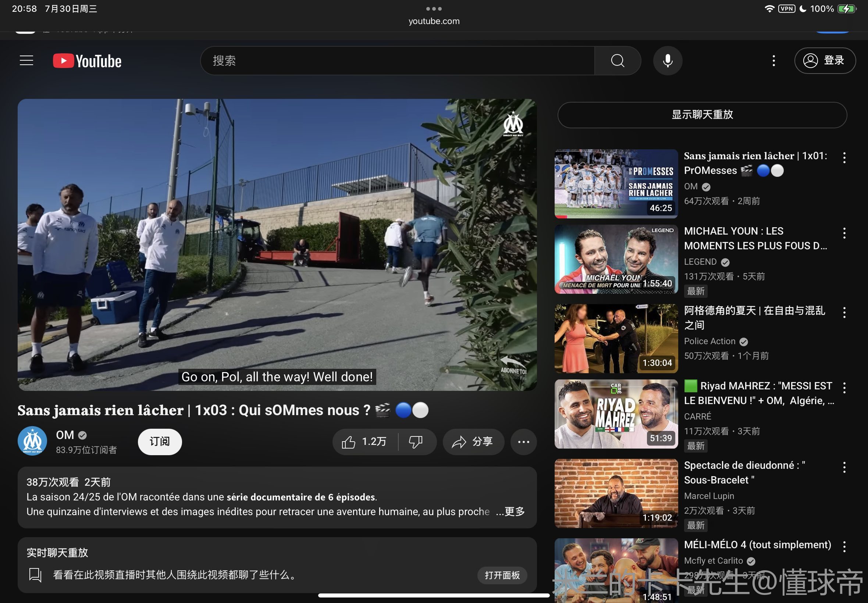The height and width of the screenshot is (603, 868).
Task: Click the live chat replay icon
Action: coord(35,575)
